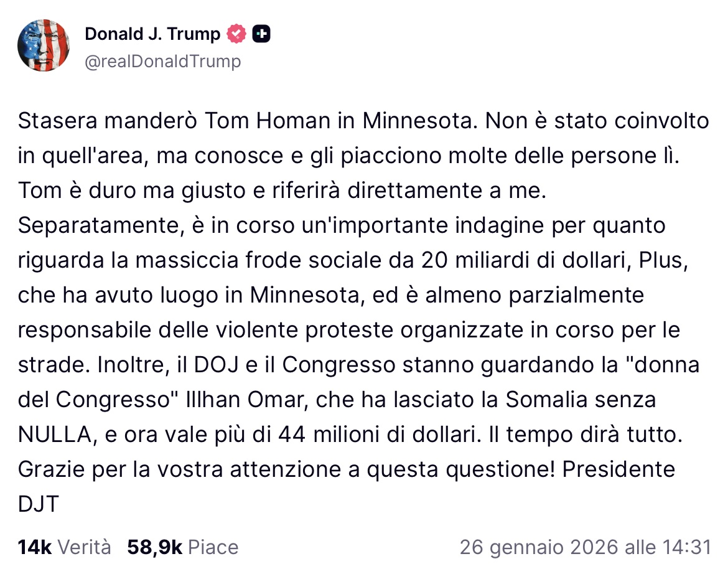Click the word NULLA in the post
728x569 pixels.
pyautogui.click(x=55, y=435)
